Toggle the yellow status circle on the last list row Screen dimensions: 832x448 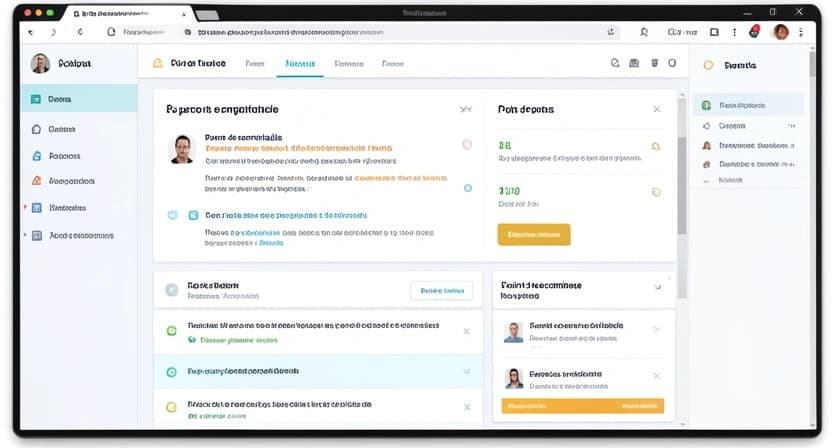point(171,407)
